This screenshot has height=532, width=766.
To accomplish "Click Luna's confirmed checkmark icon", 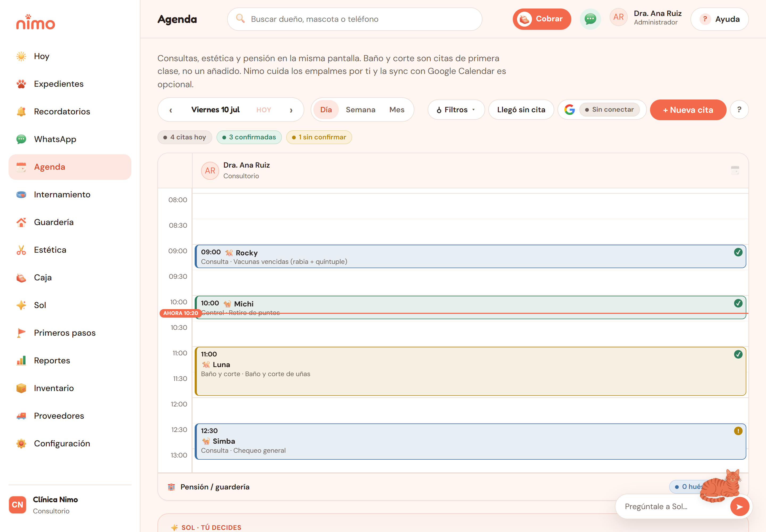I will click(x=738, y=354).
